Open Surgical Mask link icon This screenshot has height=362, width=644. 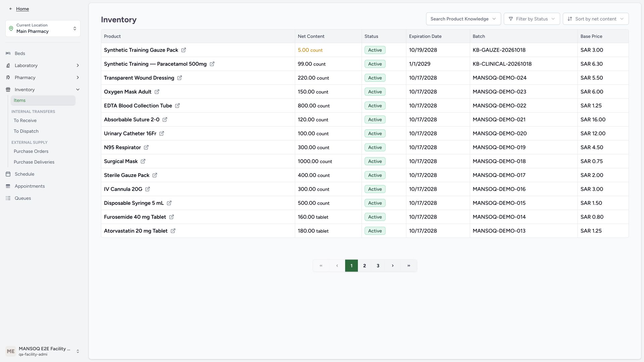[143, 161]
